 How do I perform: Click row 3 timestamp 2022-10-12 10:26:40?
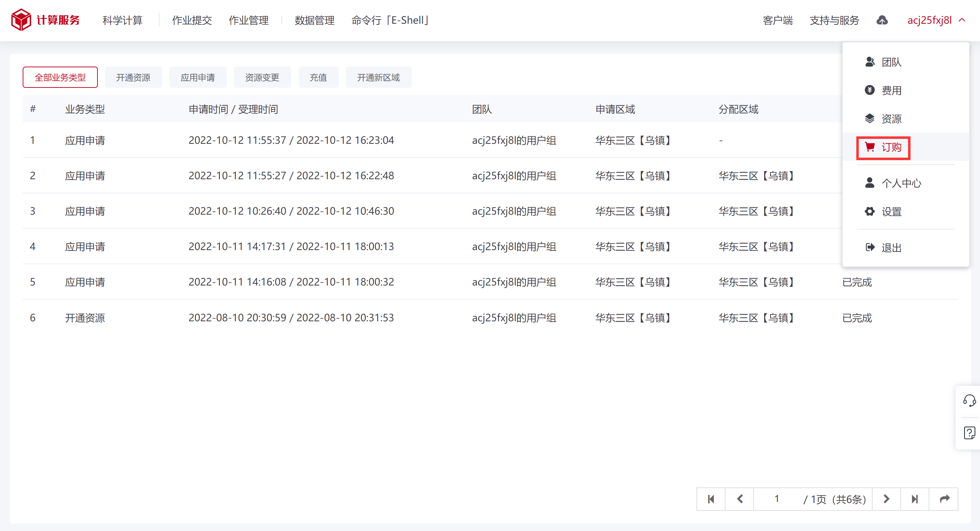(237, 211)
